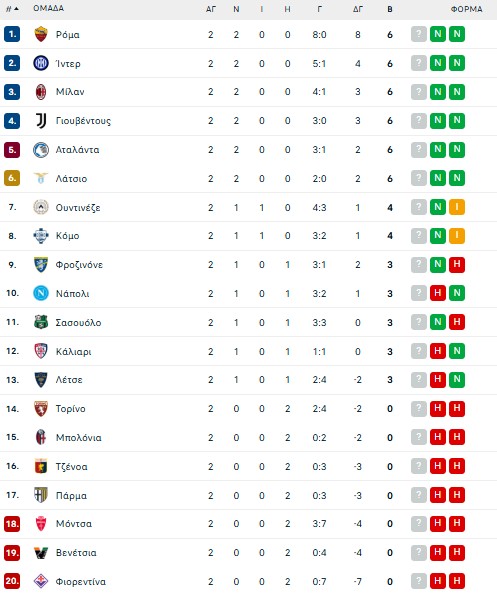Click the Γιουβέντους logo icon

click(41, 121)
